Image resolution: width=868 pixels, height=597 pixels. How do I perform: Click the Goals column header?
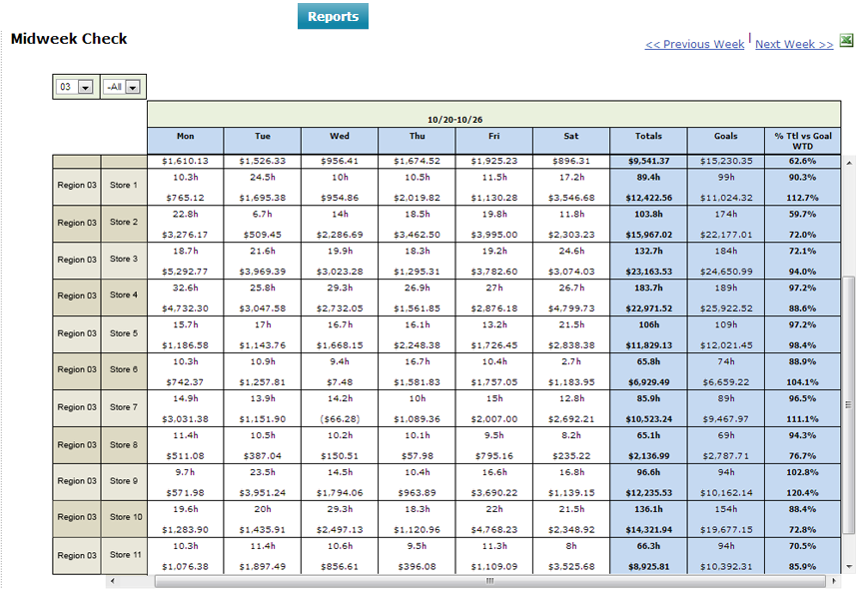tap(726, 136)
